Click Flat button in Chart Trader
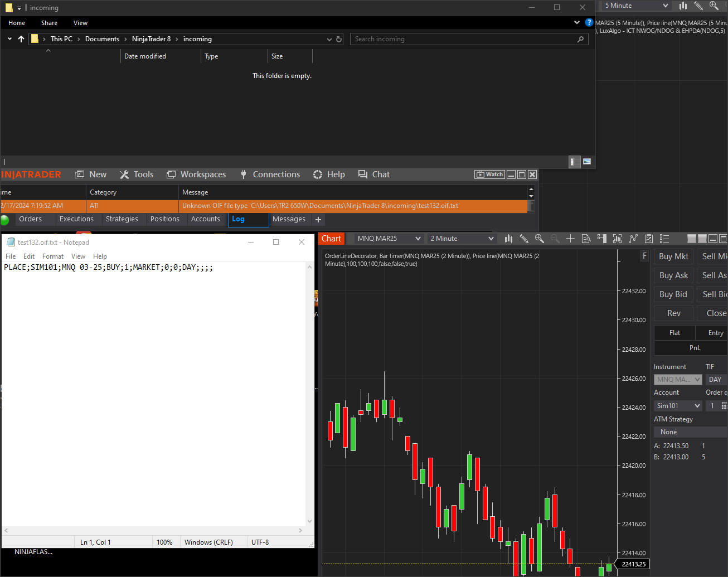This screenshot has height=577, width=728. coord(674,333)
